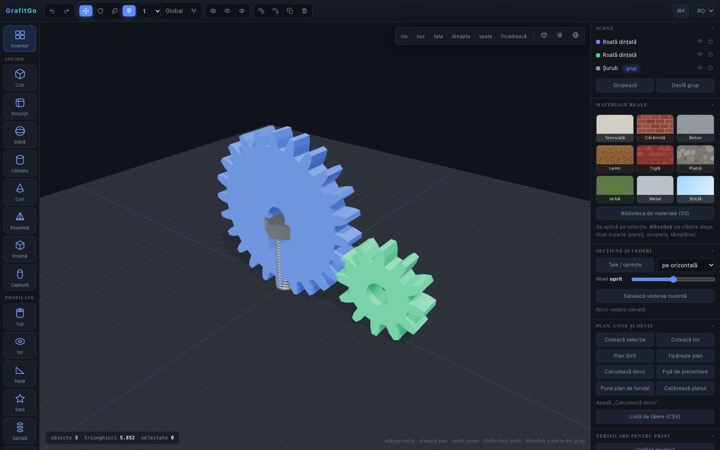720x450 pixels.
Task: Open the RO language dropdown
Action: point(704,11)
